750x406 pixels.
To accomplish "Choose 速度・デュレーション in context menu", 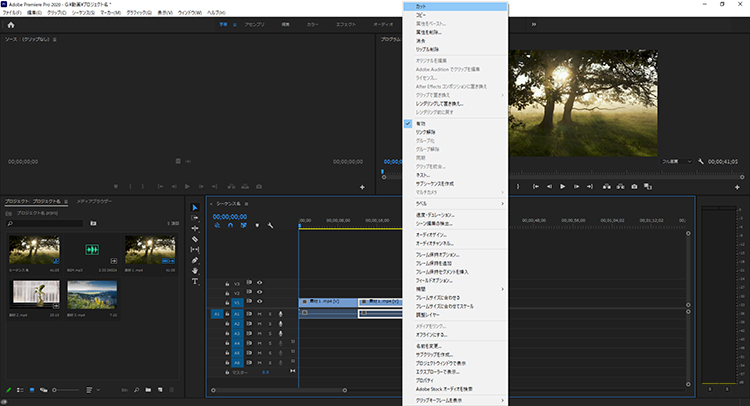I will (x=455, y=215).
